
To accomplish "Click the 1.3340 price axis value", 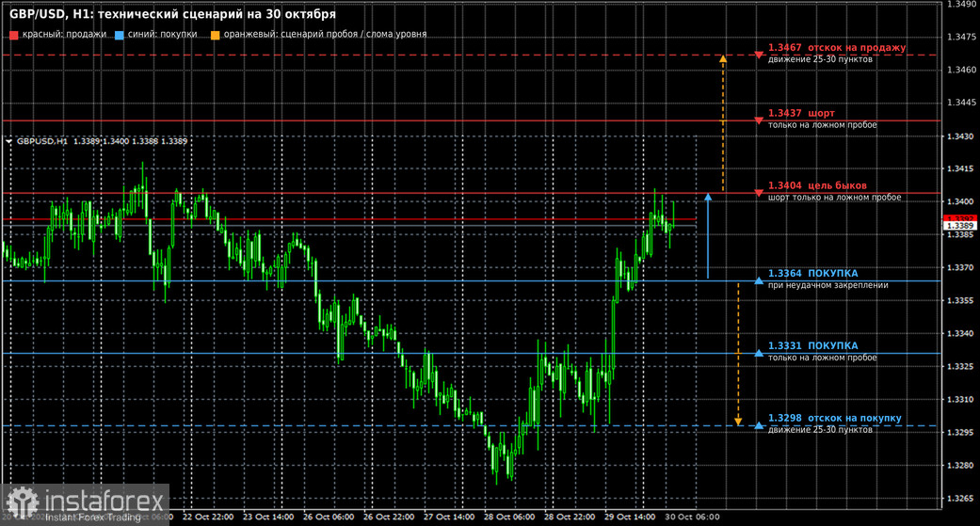I will (961, 334).
